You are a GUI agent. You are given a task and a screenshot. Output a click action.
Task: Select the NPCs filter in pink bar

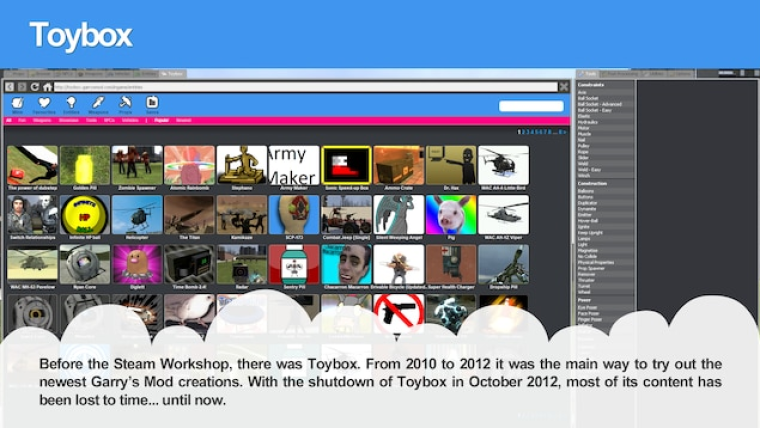coord(110,120)
